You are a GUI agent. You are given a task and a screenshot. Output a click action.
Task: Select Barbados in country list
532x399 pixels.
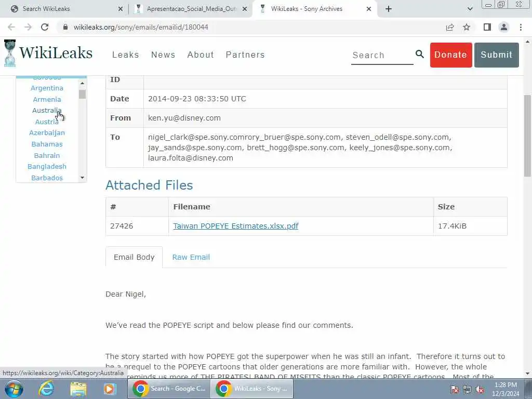(47, 178)
